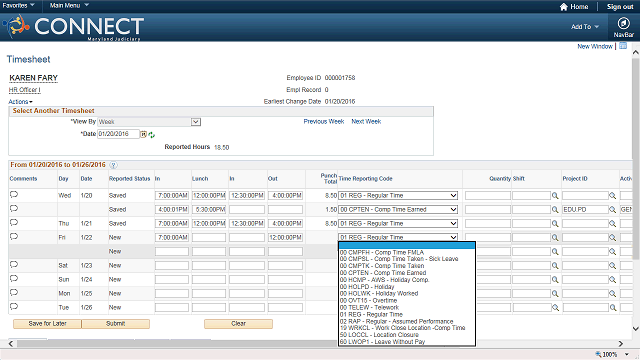Viewport: 640px width, 360px height.
Task: Open the Add To dropdown
Action: pos(585,27)
